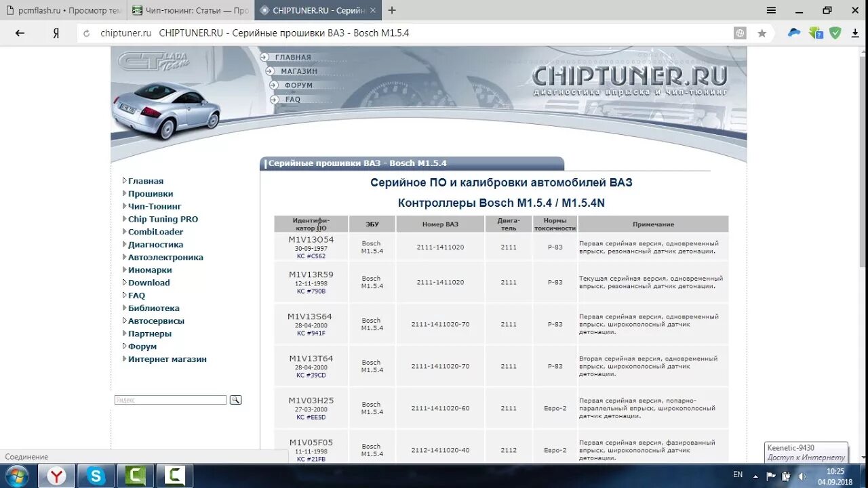Open Главная in the left sidebar
This screenshot has width=868, height=488.
146,181
